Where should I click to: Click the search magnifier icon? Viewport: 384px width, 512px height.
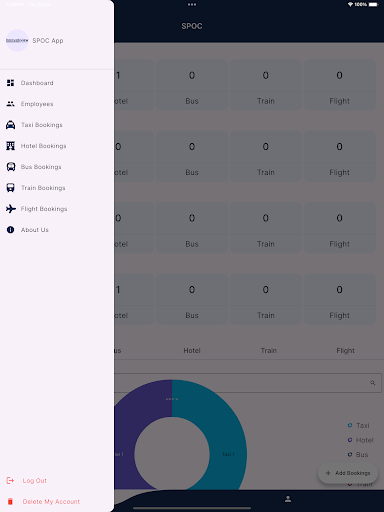[373, 383]
